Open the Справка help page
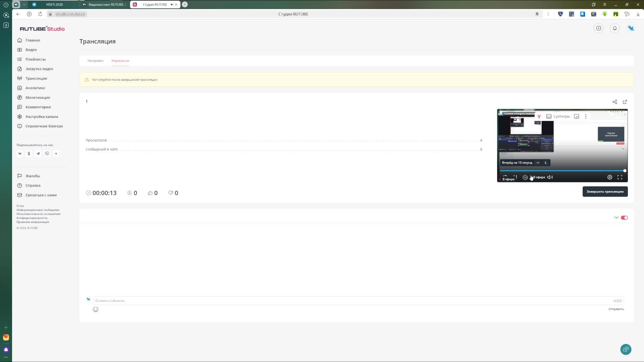The image size is (644, 362). coord(33,185)
